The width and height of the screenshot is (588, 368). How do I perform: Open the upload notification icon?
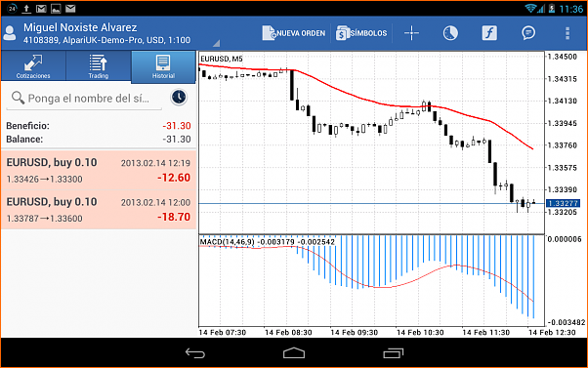pos(26,8)
